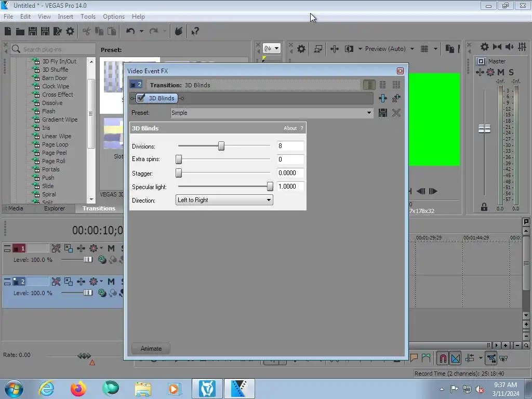Screen dimensions: 532x399
Task: Switch to the Explorer tab
Action: click(x=54, y=208)
